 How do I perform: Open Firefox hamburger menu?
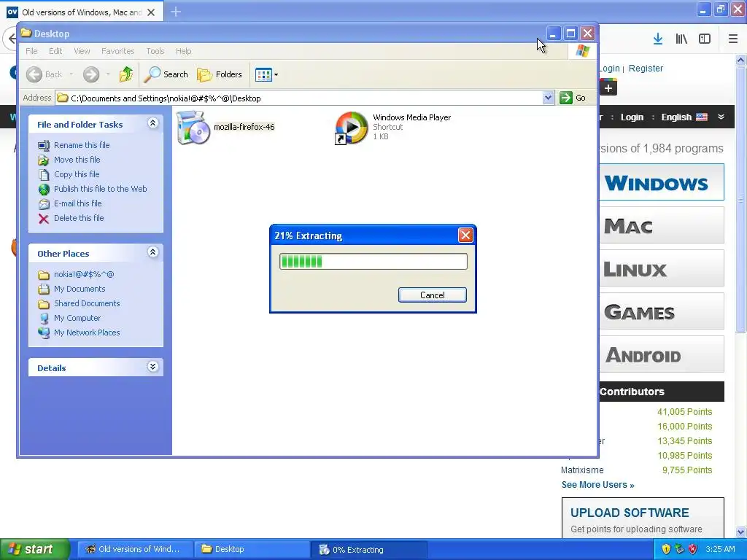tap(733, 39)
